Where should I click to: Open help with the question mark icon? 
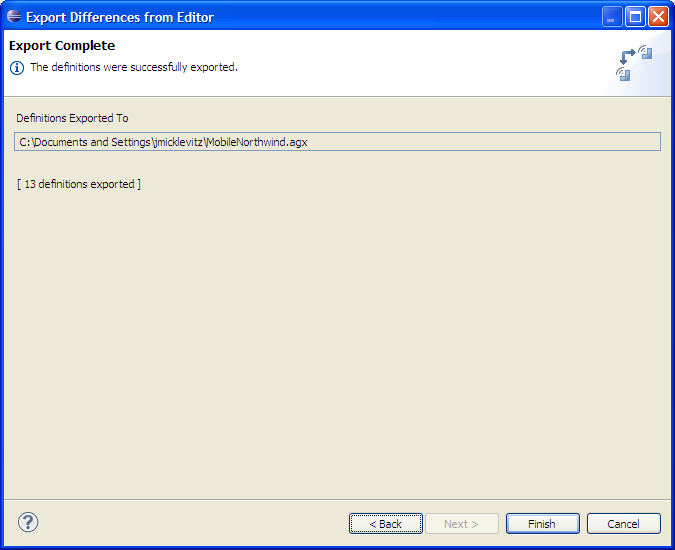[x=28, y=522]
